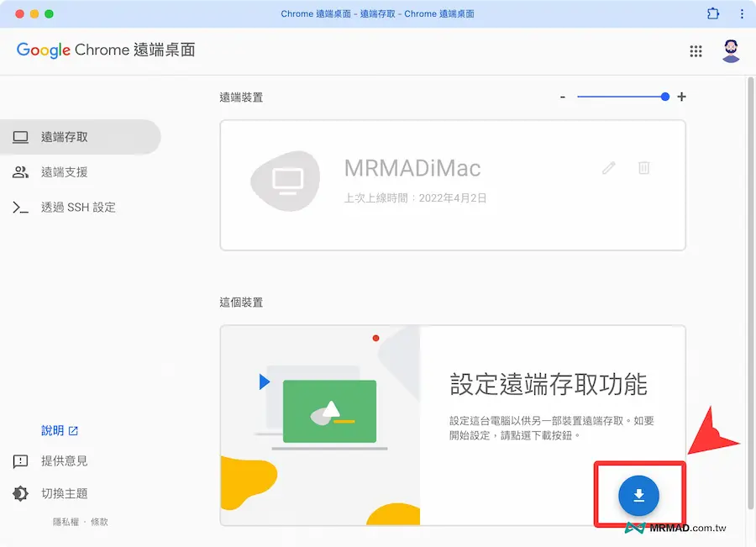The image size is (756, 547).
Task: Open the 條款 terms link
Action: coord(99,522)
